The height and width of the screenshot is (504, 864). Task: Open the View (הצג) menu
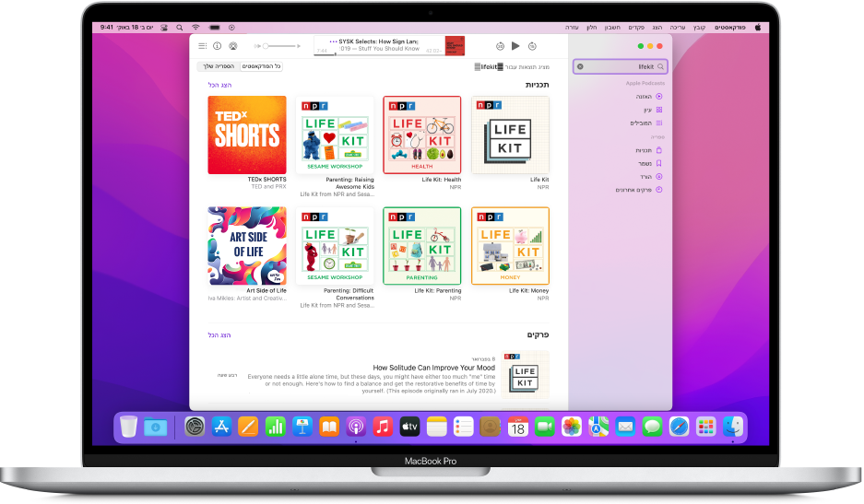tap(657, 27)
